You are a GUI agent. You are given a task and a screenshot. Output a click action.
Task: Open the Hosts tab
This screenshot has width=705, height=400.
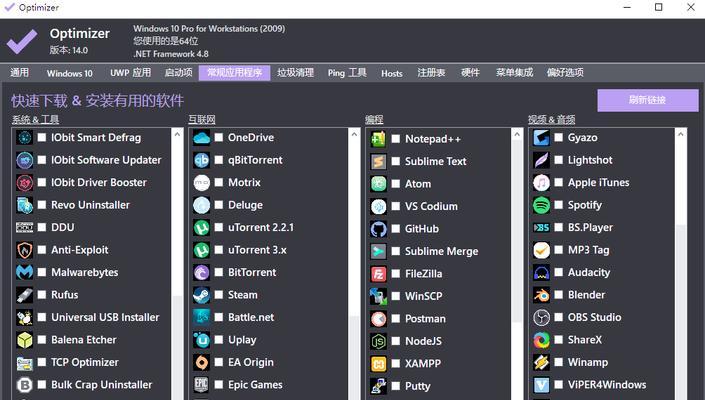[x=392, y=73]
